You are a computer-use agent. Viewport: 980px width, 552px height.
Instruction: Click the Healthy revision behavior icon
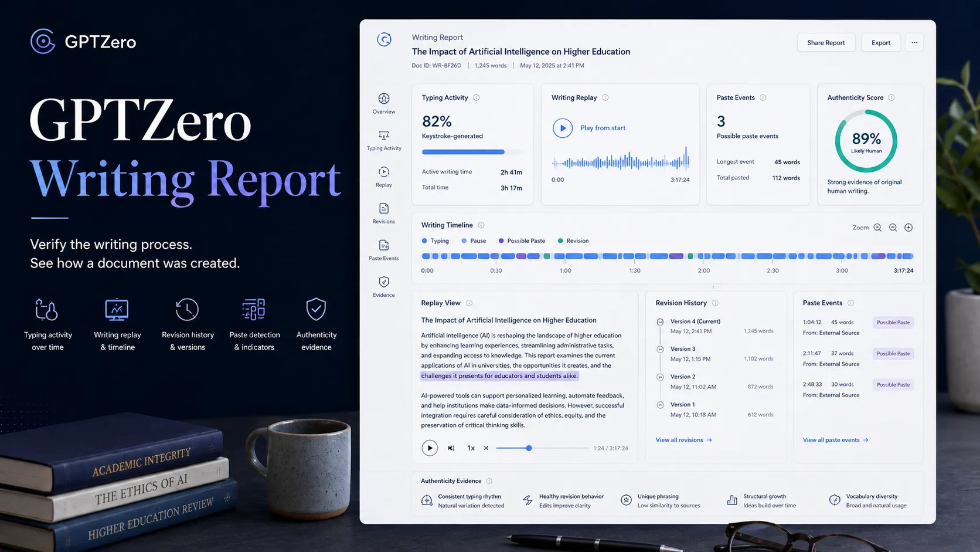[x=528, y=500]
